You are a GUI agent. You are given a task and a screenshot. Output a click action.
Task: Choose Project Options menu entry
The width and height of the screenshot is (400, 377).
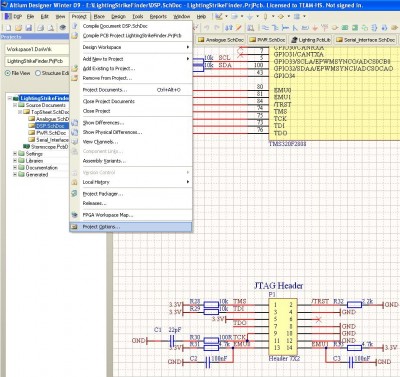[131, 227]
